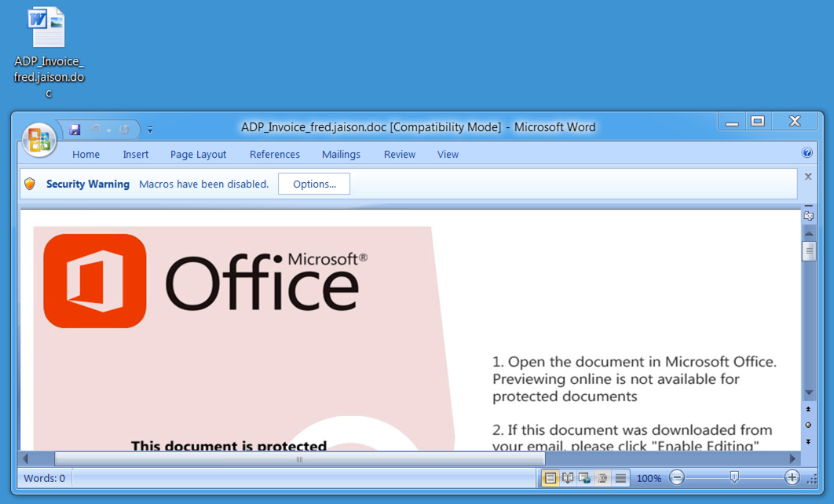
Task: Click the Words: 0 count in status bar
Action: click(44, 478)
